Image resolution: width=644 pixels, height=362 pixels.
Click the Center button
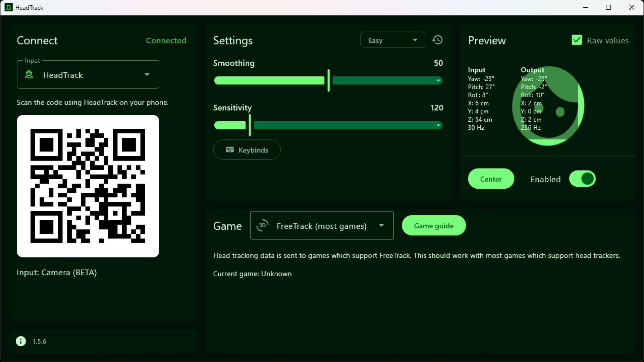tap(491, 179)
